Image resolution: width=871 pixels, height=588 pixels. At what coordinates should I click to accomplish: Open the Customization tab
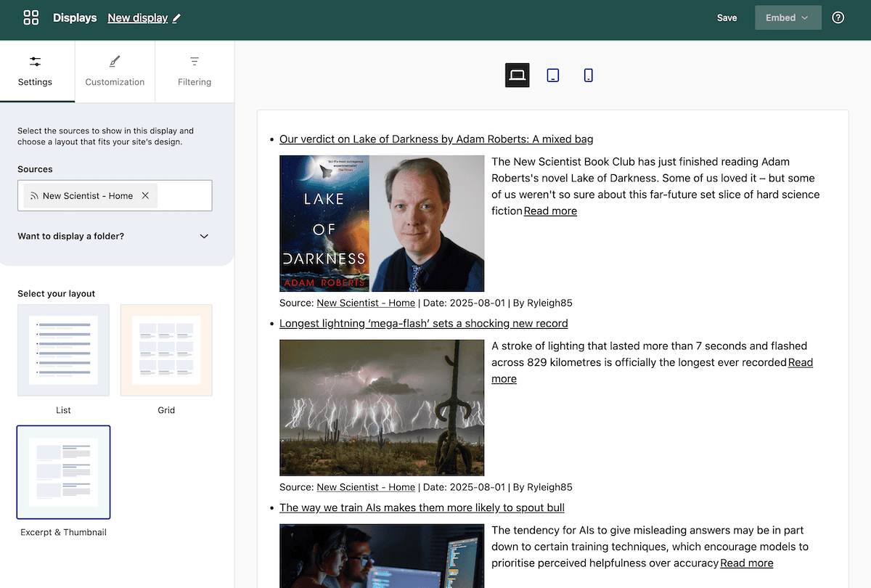click(x=115, y=71)
